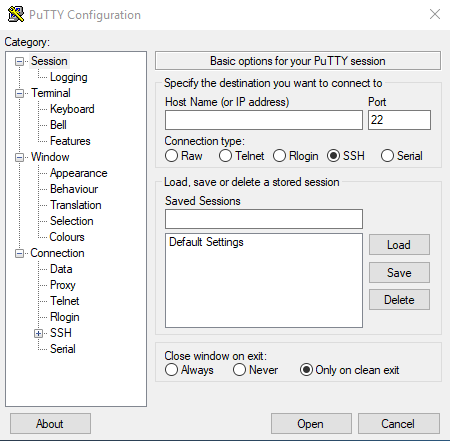Click the Open button
The image size is (450, 441).
point(311,424)
